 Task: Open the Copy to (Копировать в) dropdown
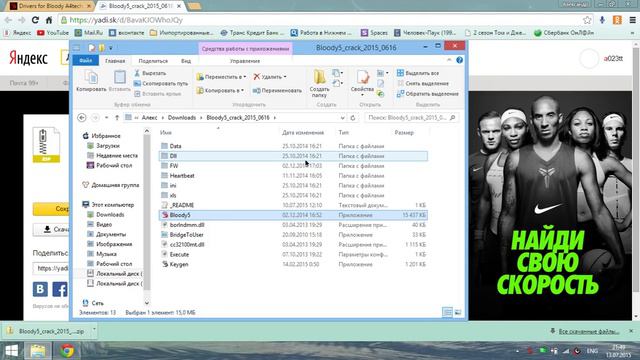coord(220,91)
